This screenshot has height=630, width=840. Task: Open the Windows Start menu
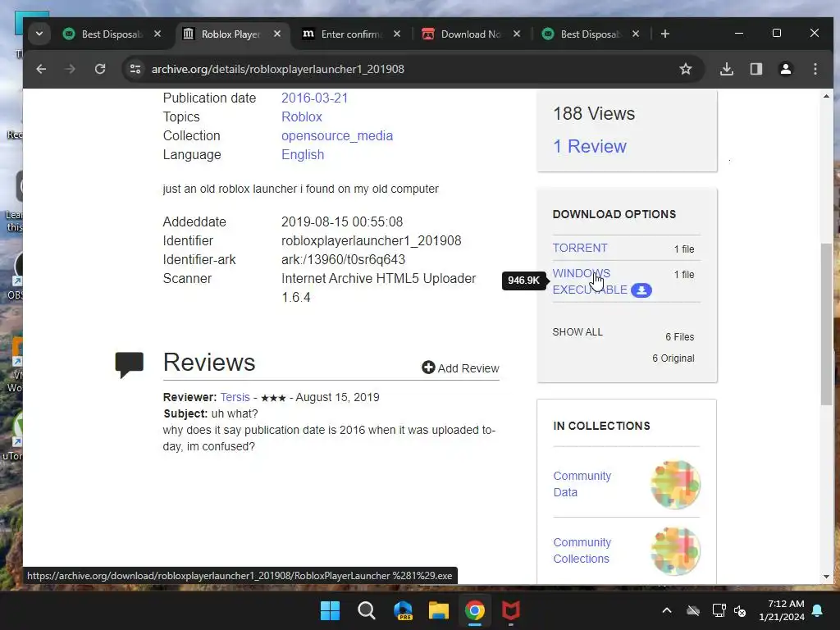pos(330,610)
